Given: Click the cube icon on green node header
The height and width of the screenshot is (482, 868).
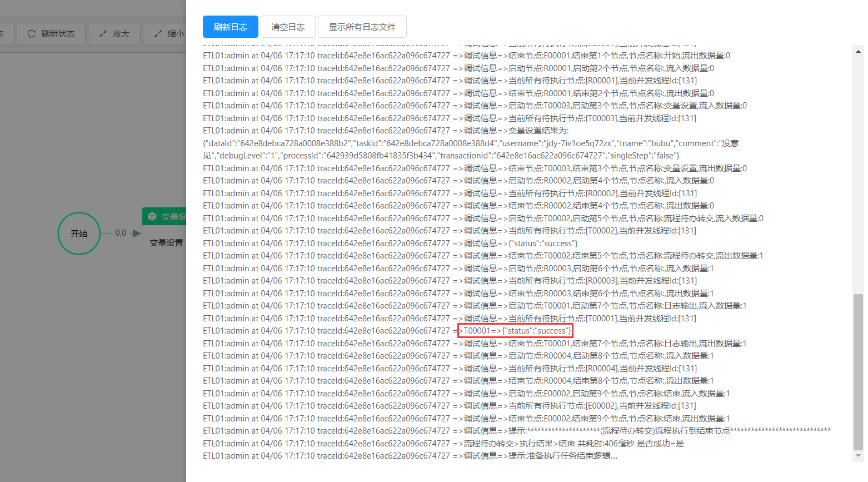Looking at the screenshot, I should point(152,216).
